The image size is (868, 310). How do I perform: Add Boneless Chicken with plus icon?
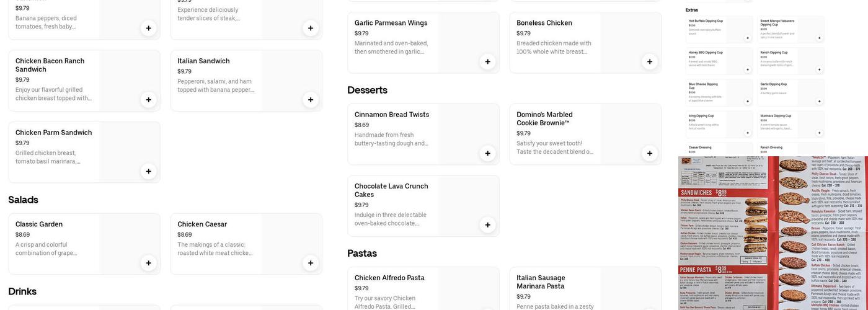[x=650, y=61]
